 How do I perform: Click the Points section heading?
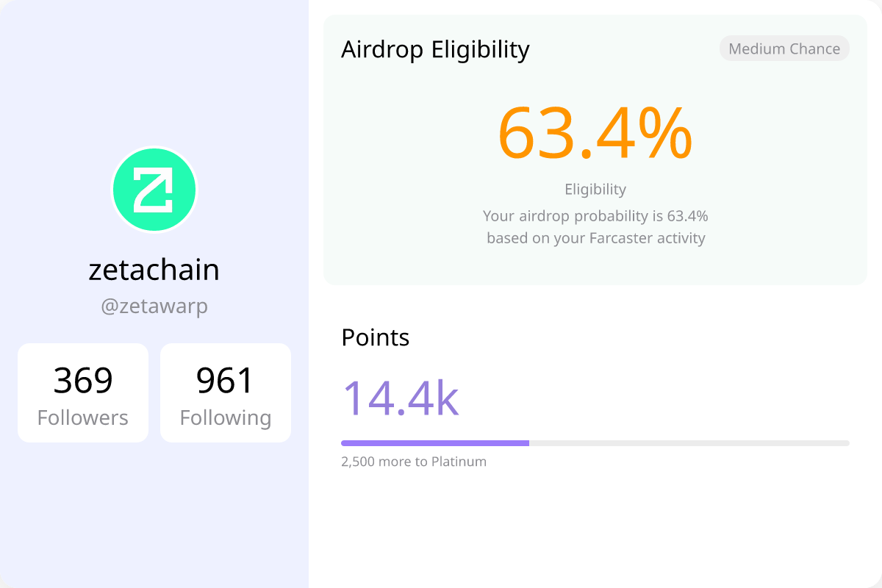[x=376, y=337]
